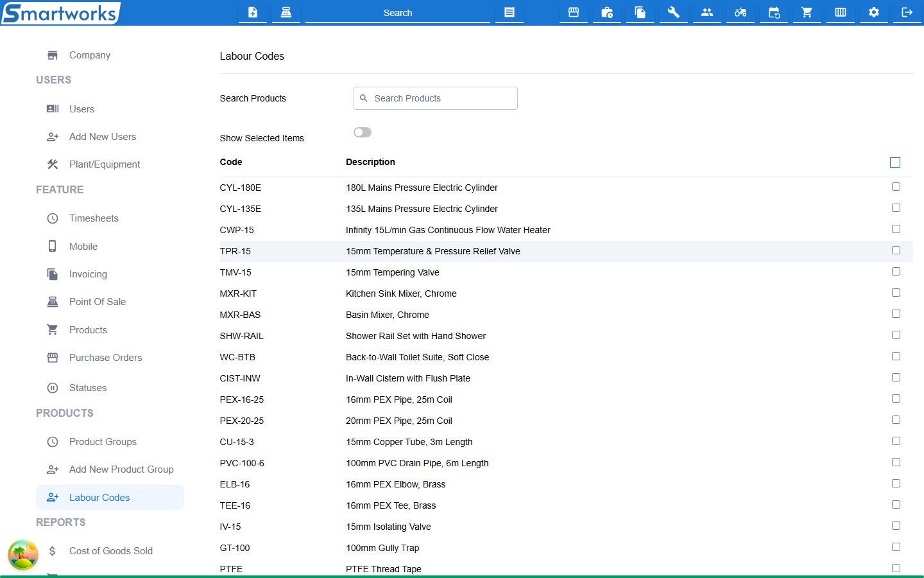924x578 pixels.
Task: Open Point Of Sale in the sidebar
Action: point(110,302)
